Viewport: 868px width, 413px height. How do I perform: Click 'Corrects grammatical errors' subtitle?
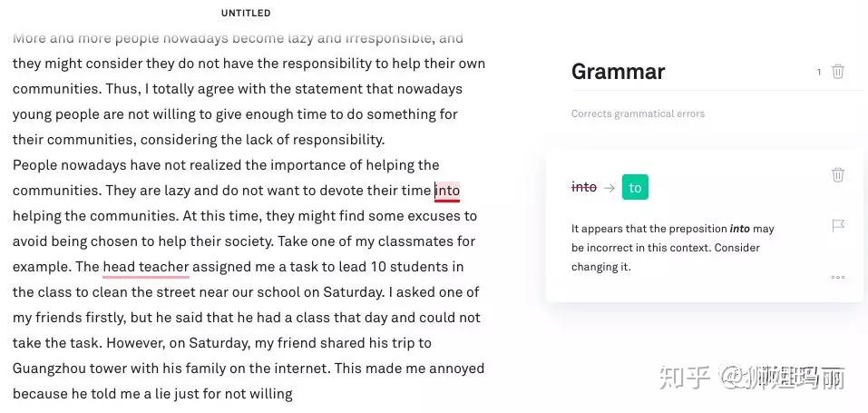tap(638, 113)
